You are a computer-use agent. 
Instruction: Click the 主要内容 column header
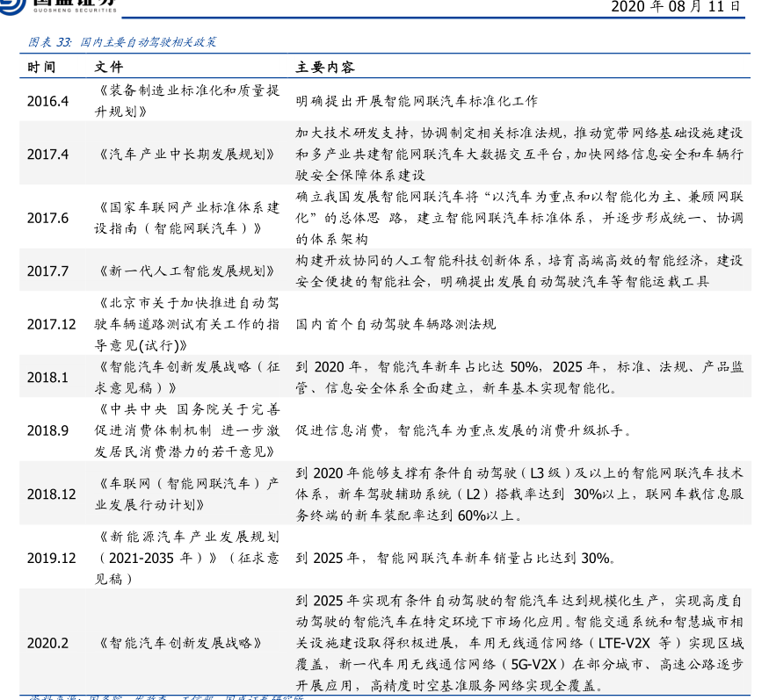tap(325, 67)
